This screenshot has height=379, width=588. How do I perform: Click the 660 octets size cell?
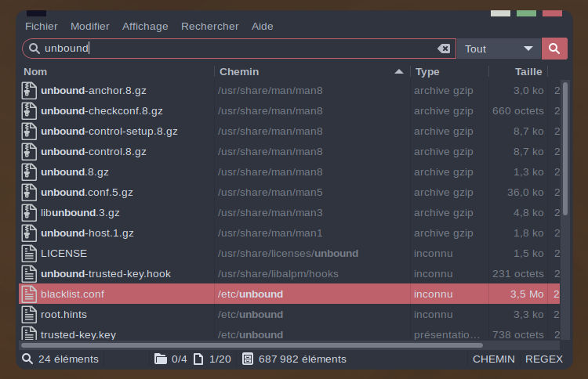tap(518, 111)
